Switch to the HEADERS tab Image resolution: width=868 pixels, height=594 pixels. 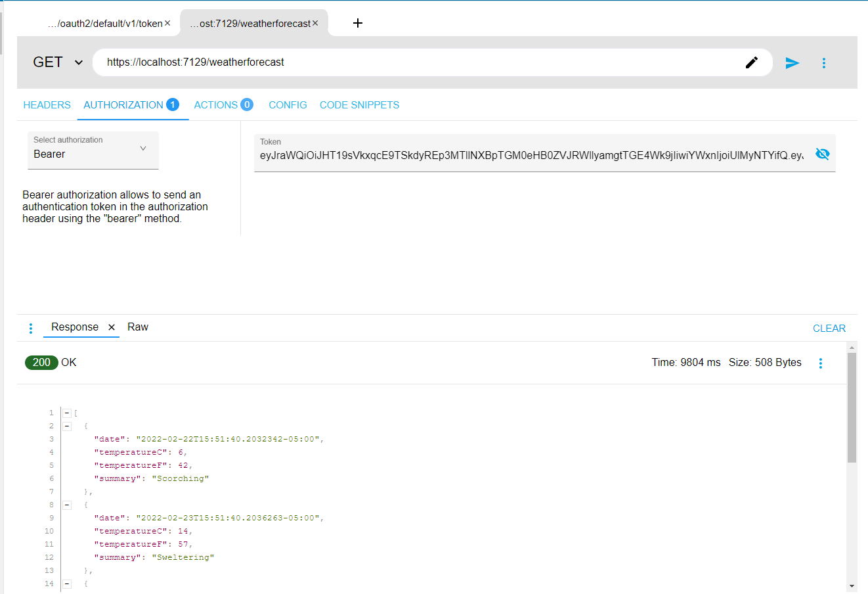click(47, 105)
